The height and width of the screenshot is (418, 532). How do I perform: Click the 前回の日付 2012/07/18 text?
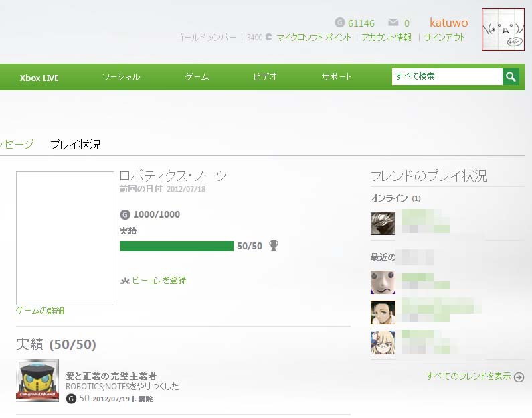[163, 189]
